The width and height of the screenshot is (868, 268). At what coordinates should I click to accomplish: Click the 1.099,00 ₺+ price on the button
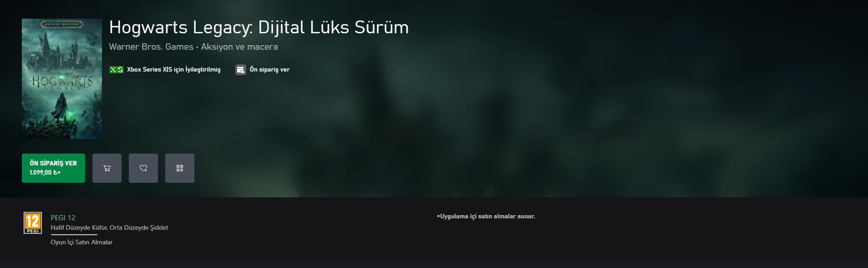[45, 173]
